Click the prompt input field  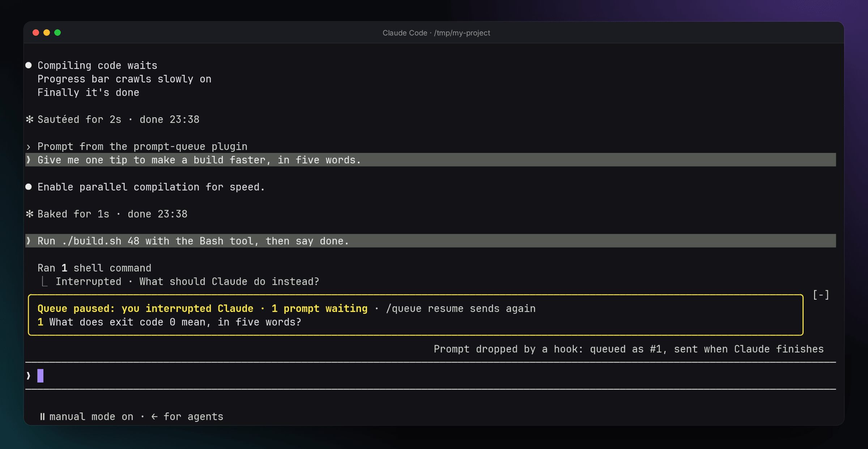coord(430,376)
